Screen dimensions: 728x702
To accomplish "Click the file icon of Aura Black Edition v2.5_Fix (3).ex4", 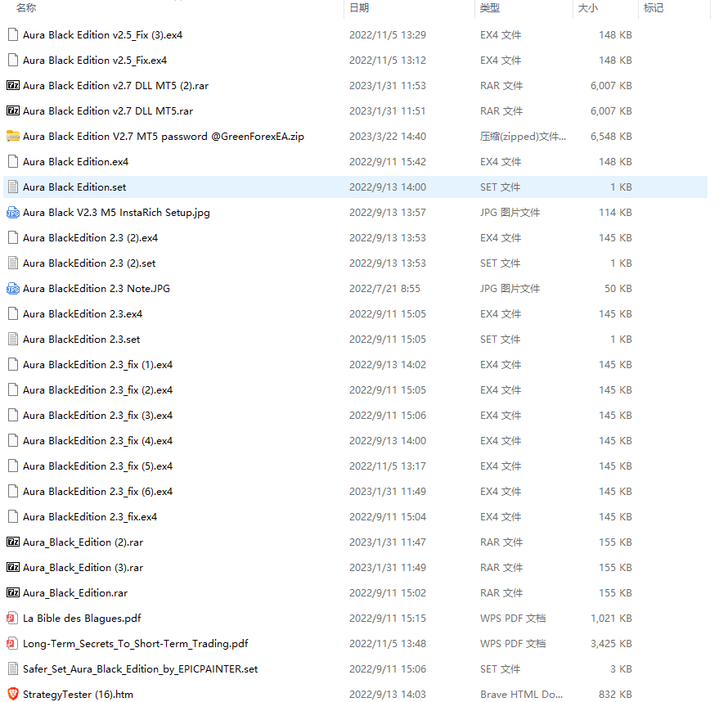I will tap(13, 35).
